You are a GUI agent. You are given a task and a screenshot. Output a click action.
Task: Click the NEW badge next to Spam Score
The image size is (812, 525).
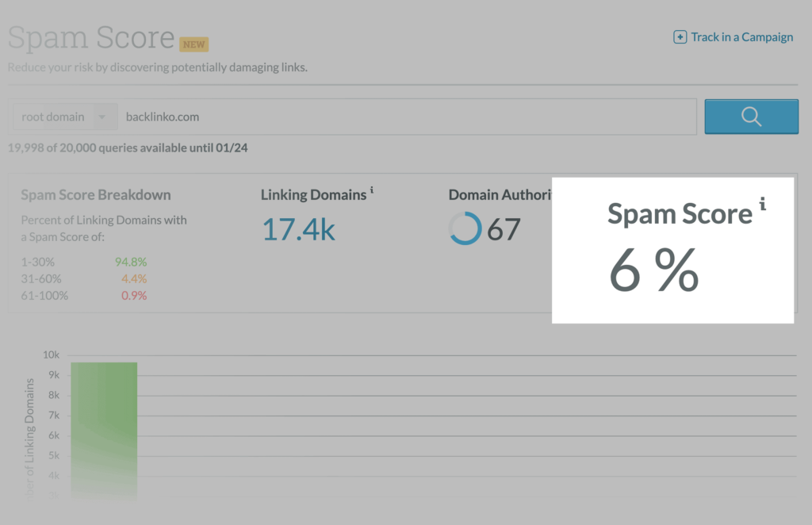(x=193, y=44)
